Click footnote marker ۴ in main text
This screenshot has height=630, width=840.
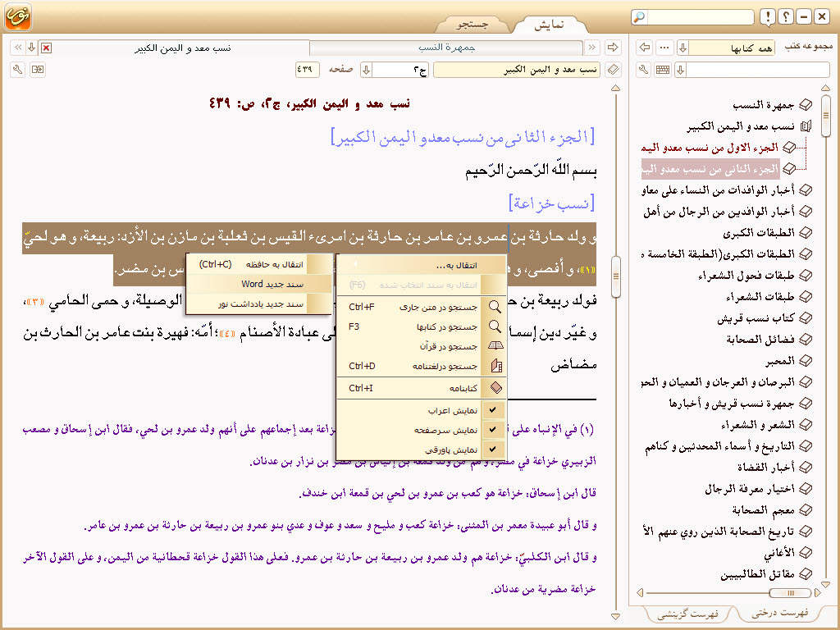226,335
